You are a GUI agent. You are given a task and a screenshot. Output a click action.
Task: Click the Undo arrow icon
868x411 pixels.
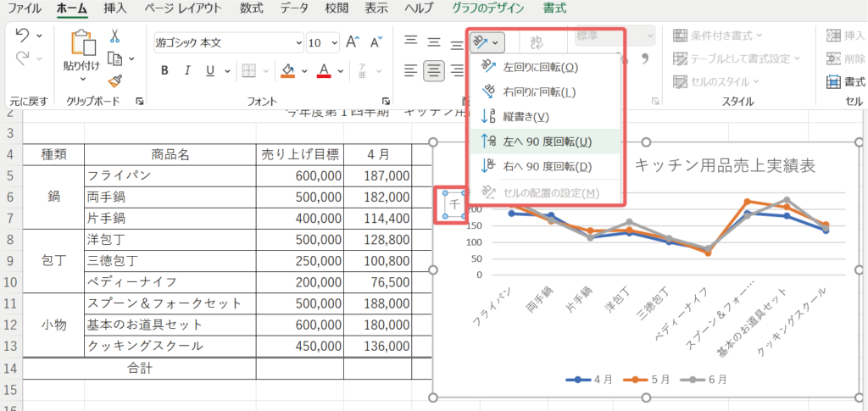pyautogui.click(x=23, y=36)
